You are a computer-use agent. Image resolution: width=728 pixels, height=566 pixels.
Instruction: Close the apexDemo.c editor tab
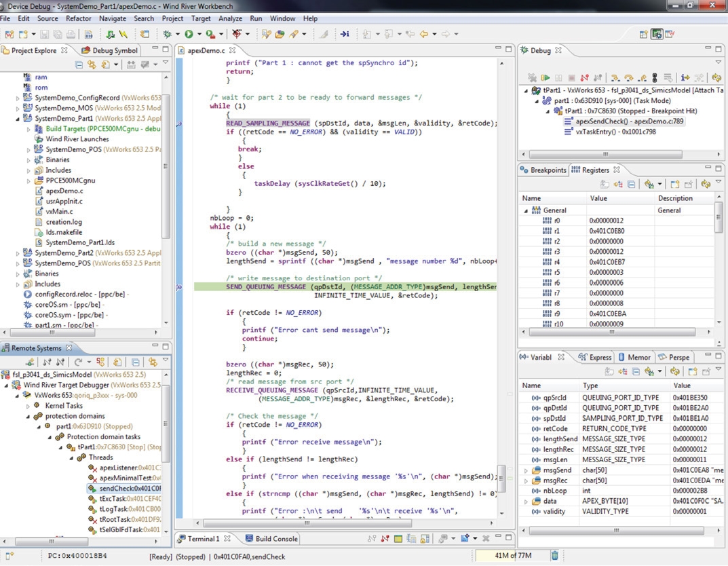point(232,50)
